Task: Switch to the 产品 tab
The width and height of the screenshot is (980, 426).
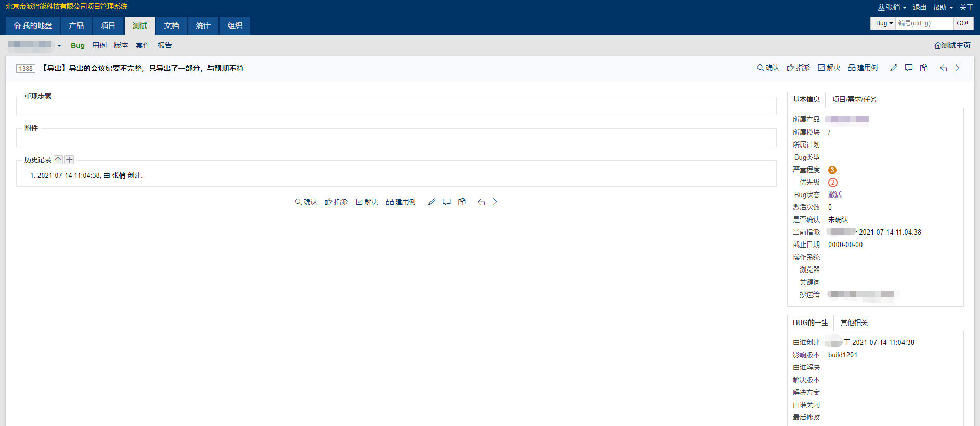Action: pyautogui.click(x=76, y=25)
